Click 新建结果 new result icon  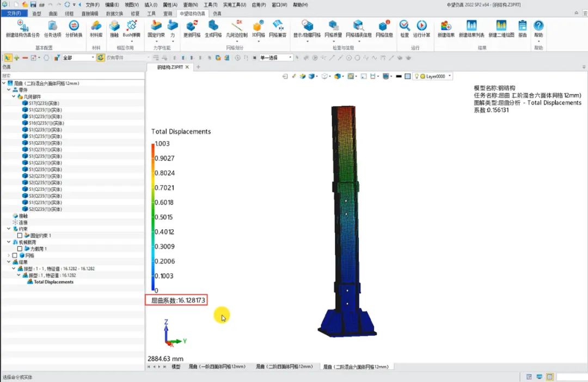[446, 27]
